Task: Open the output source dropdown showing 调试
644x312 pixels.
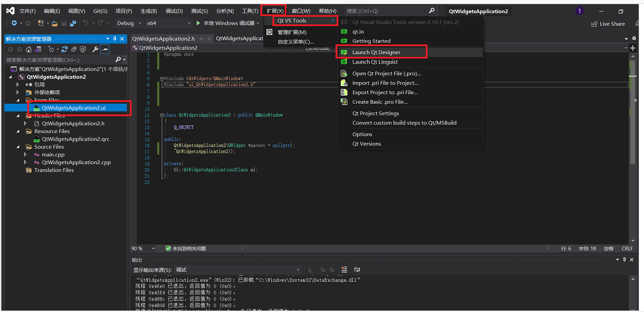Action: (238, 270)
